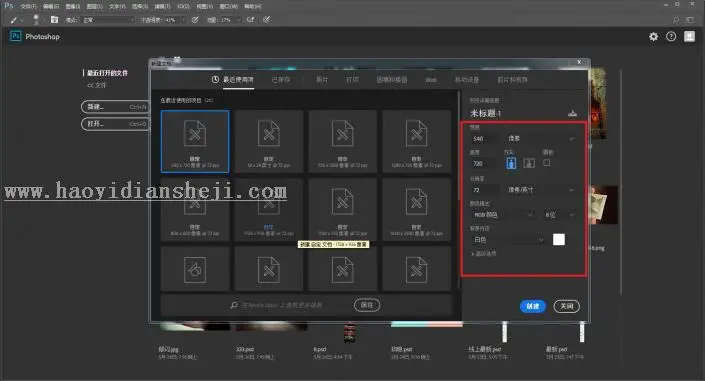Screen dimensions: 705x381
Task: Open recent file 6.psd
Action: (x=320, y=349)
